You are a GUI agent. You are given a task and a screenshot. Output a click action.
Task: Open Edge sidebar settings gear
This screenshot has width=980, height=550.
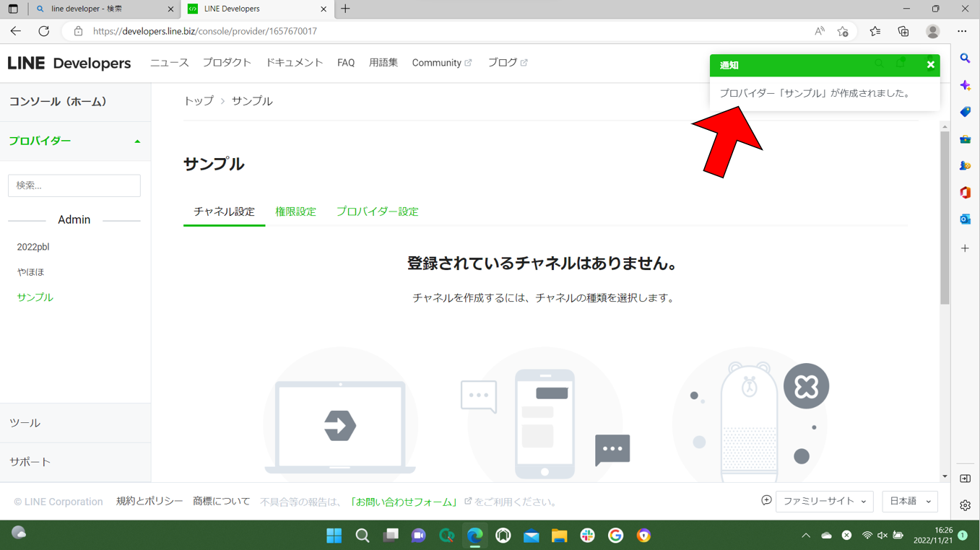coord(965,505)
